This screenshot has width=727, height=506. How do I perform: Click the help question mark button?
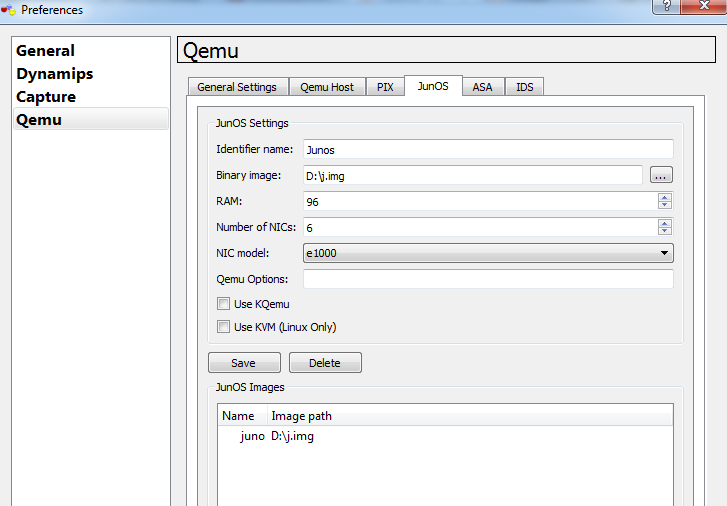[x=667, y=6]
